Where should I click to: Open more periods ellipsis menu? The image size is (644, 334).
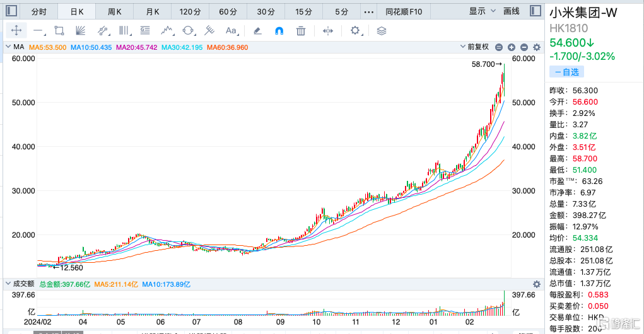(x=369, y=12)
